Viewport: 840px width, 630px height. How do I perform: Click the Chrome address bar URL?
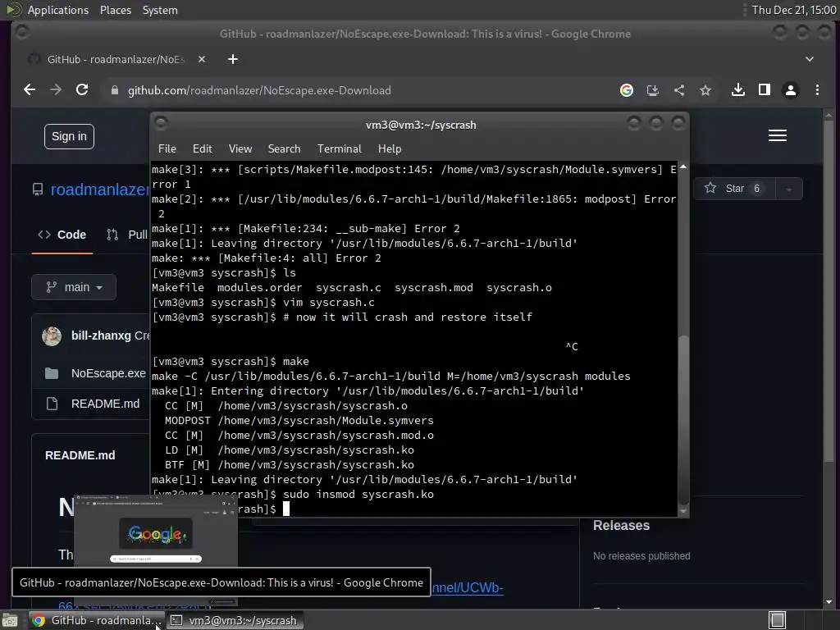[x=259, y=90]
